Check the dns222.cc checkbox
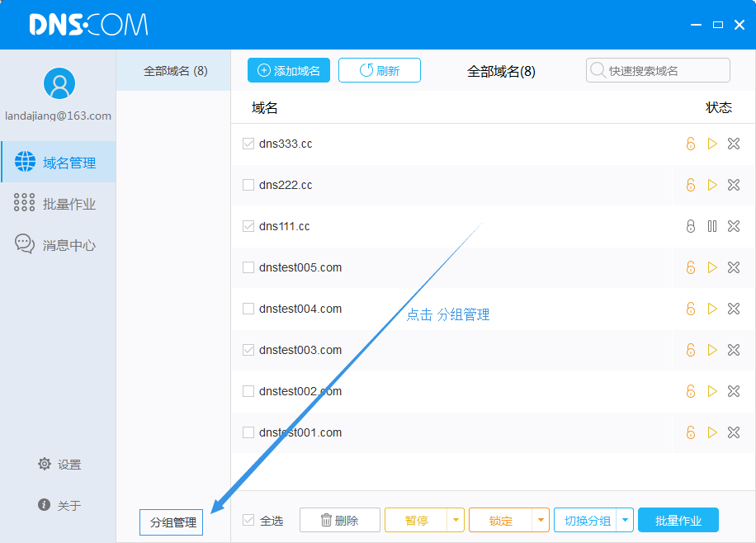This screenshot has width=756, height=543. click(x=248, y=185)
